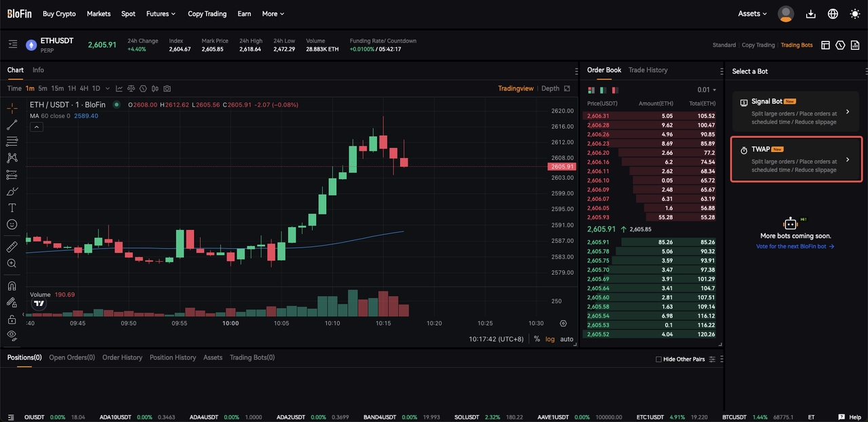
Task: Open the trading pair list menu icon
Action: click(x=12, y=44)
